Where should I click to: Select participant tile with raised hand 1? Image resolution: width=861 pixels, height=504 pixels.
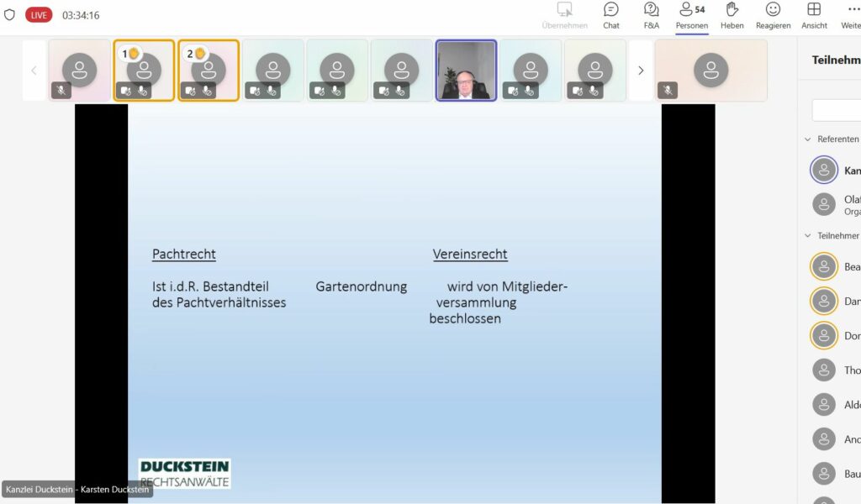[x=144, y=71]
